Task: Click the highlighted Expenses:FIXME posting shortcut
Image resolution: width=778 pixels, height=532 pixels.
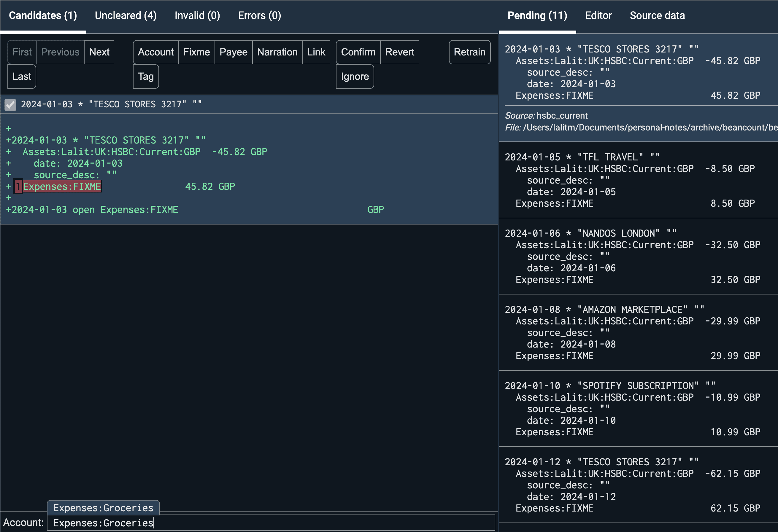Action: click(x=62, y=186)
